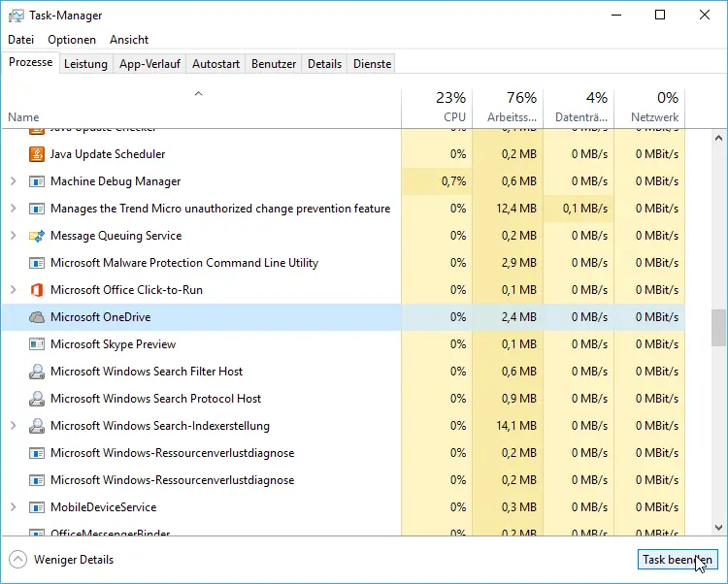Click the 0,3 MB memory value
This screenshot has height=584, width=728.
(519, 507)
